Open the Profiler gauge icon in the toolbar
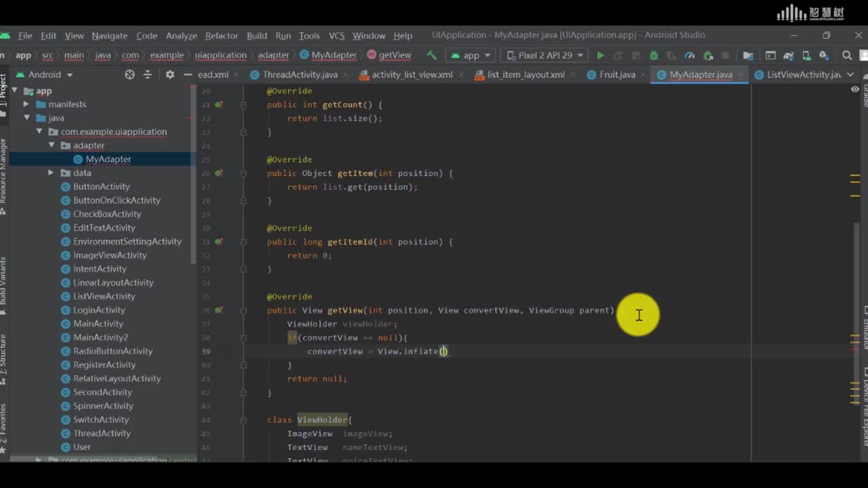 tap(690, 55)
